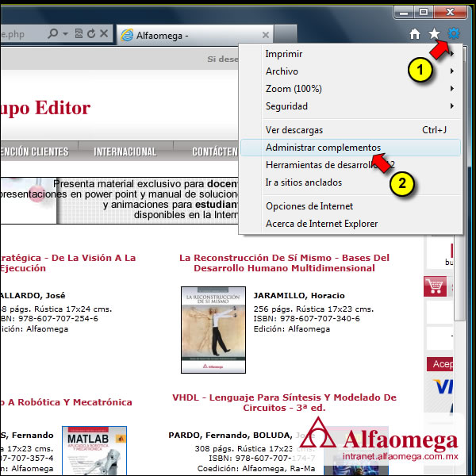Minimize the browser window
476x476 pixels.
(x=404, y=13)
